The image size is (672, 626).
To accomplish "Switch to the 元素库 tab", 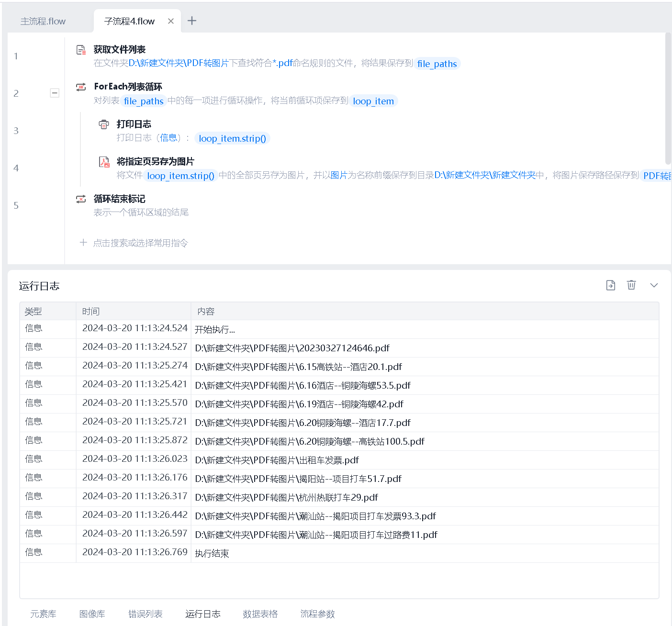I will (x=43, y=614).
